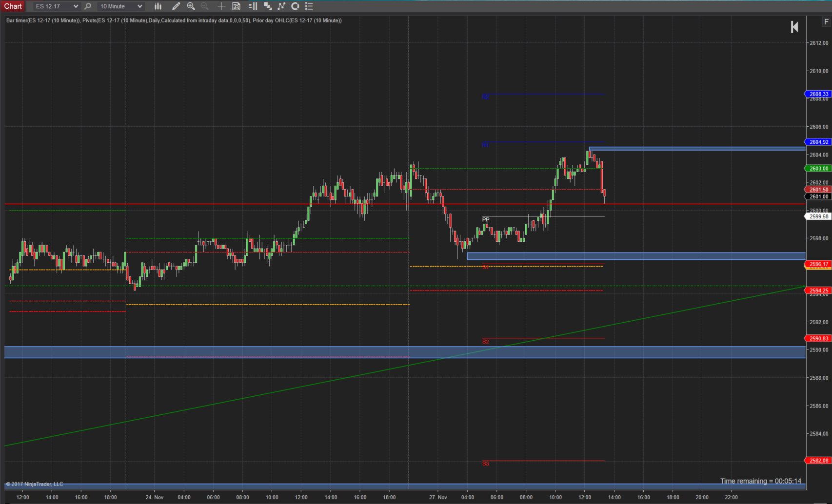The height and width of the screenshot is (504, 832).
Task: Click the return-to-latest-bar arrow icon
Action: [794, 27]
